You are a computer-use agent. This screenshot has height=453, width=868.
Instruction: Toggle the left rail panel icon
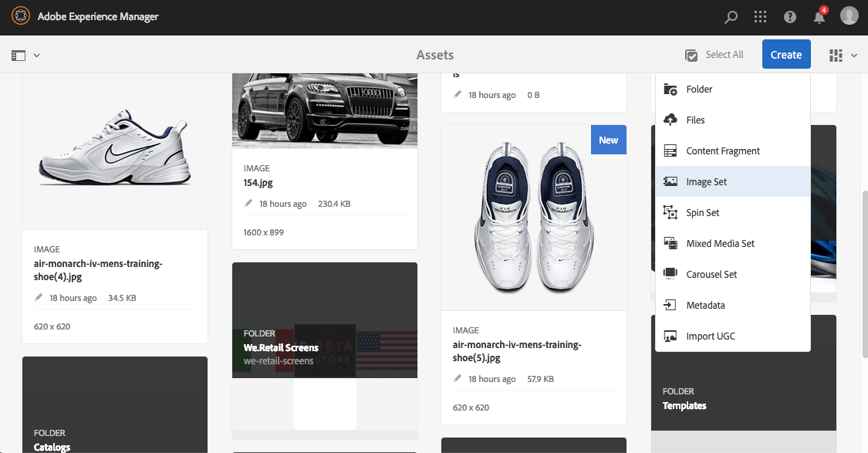point(19,56)
